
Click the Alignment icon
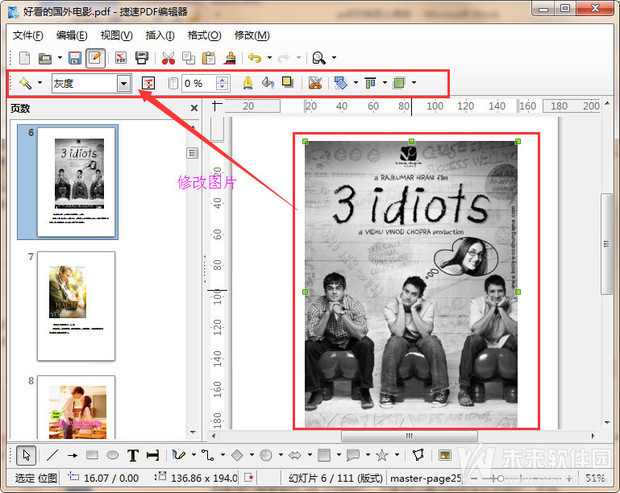370,83
